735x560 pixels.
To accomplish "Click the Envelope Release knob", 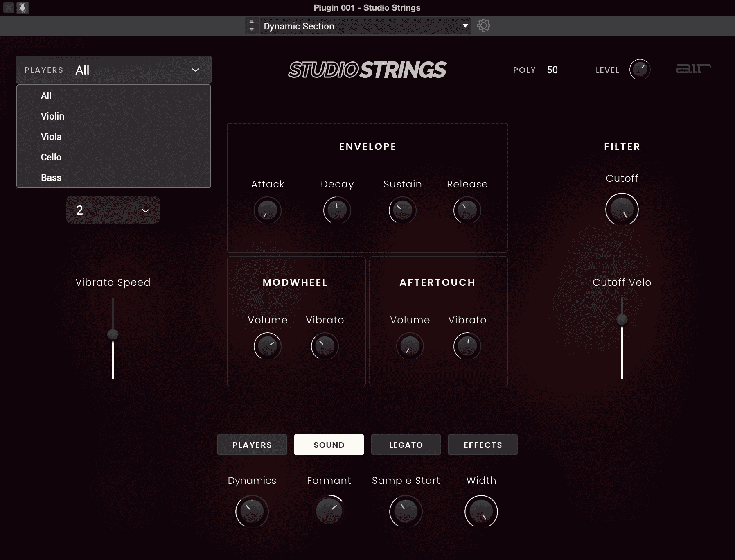I will 467,210.
